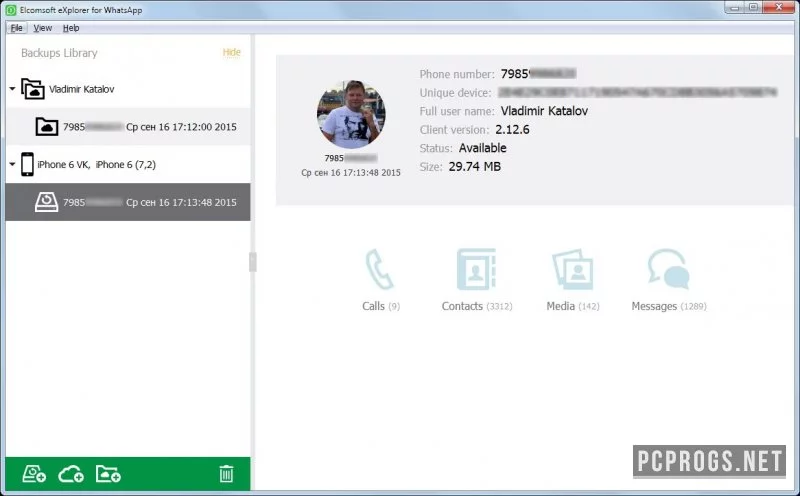Select backup dated Ср сен 16 17:13:48 2015
This screenshot has height=496, width=800.
coord(128,202)
